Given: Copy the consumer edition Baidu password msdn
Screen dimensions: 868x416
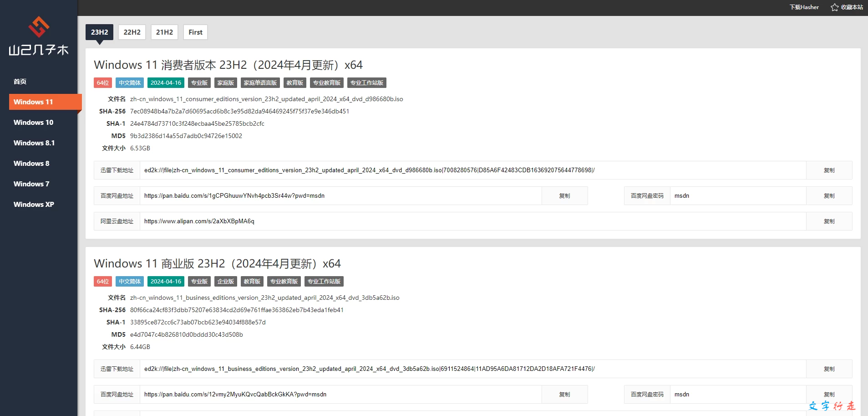Looking at the screenshot, I should pos(829,196).
